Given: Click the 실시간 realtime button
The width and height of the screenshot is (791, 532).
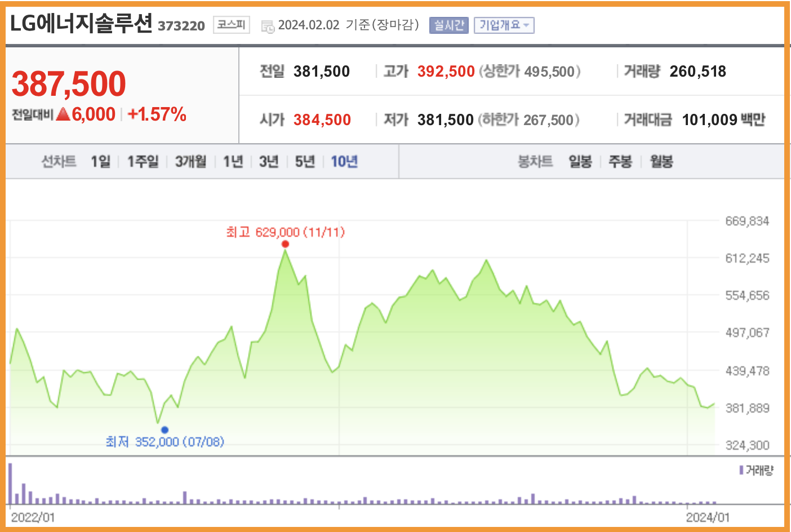Looking at the screenshot, I should tap(449, 25).
